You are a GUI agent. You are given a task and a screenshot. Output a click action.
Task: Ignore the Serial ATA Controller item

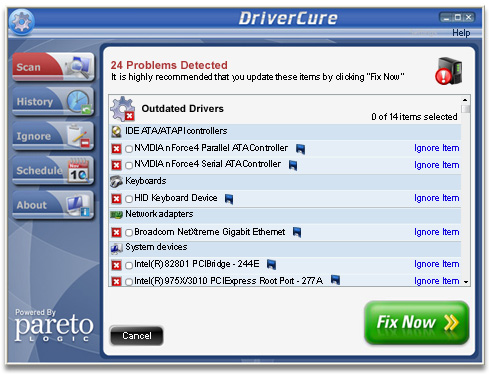point(437,165)
